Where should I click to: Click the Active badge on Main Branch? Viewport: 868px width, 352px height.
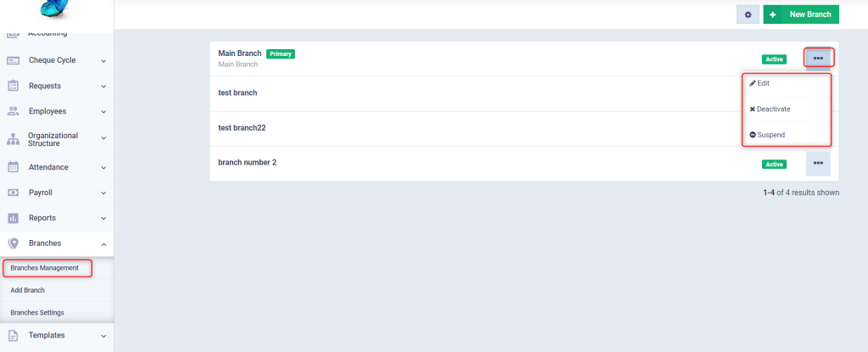tap(774, 59)
